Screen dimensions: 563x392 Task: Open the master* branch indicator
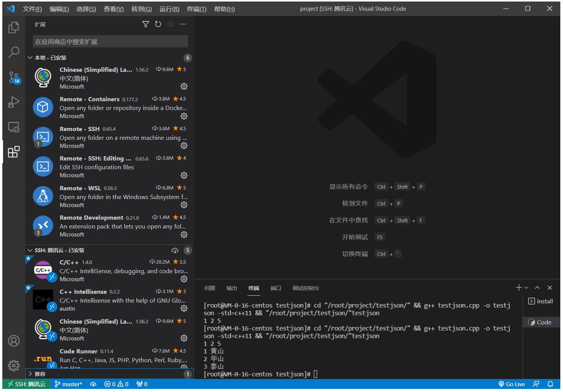68,384
